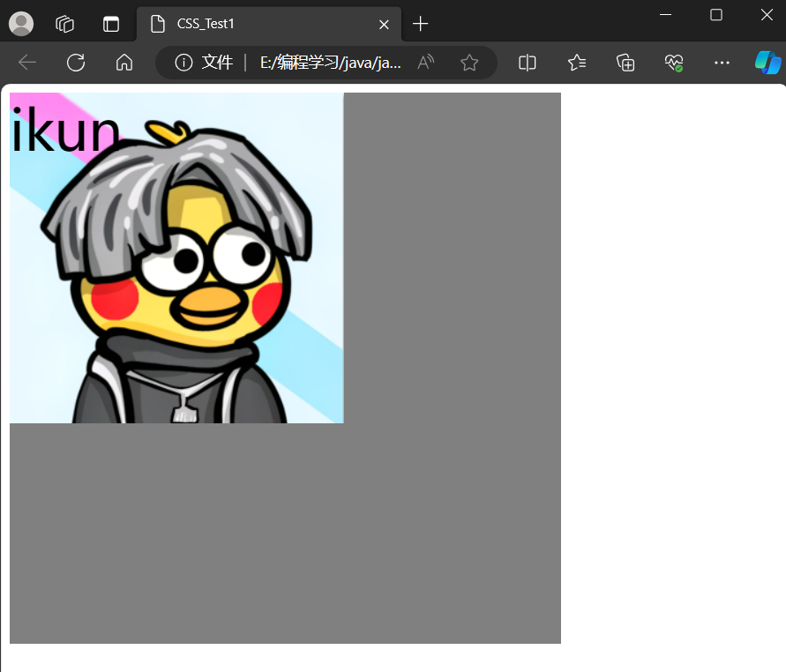786x672 pixels.
Task: Open Browser essentials heart icon
Action: click(x=674, y=63)
